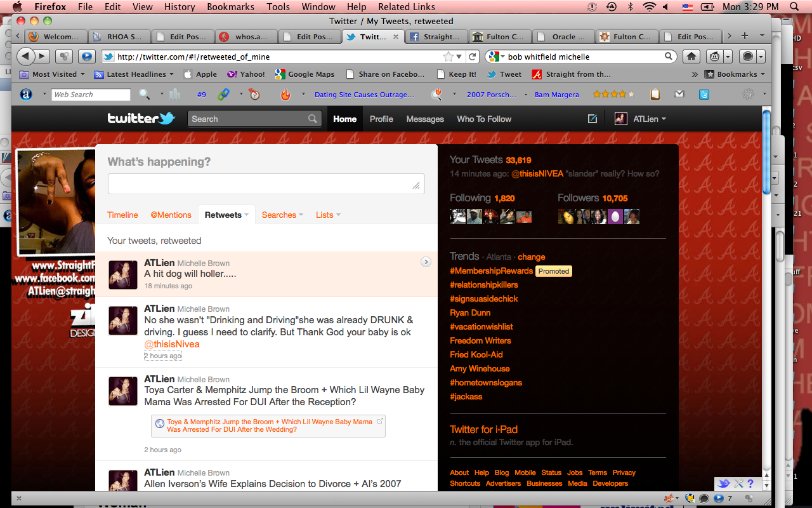This screenshot has height=508, width=812.
Task: Click into the "What's happening?" text box
Action: tap(266, 184)
